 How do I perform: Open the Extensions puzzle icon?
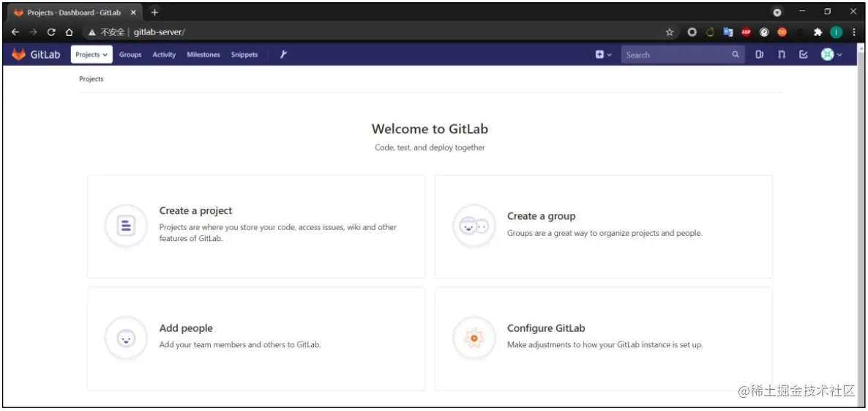[x=818, y=32]
